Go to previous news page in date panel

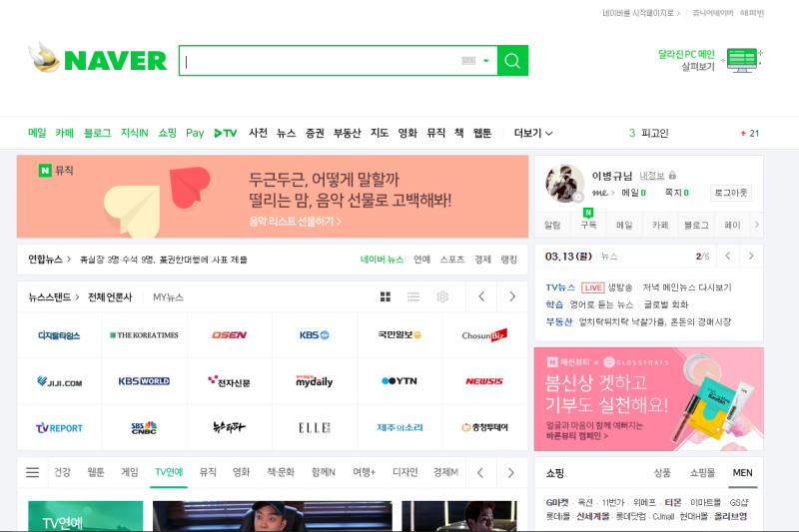coord(728,257)
